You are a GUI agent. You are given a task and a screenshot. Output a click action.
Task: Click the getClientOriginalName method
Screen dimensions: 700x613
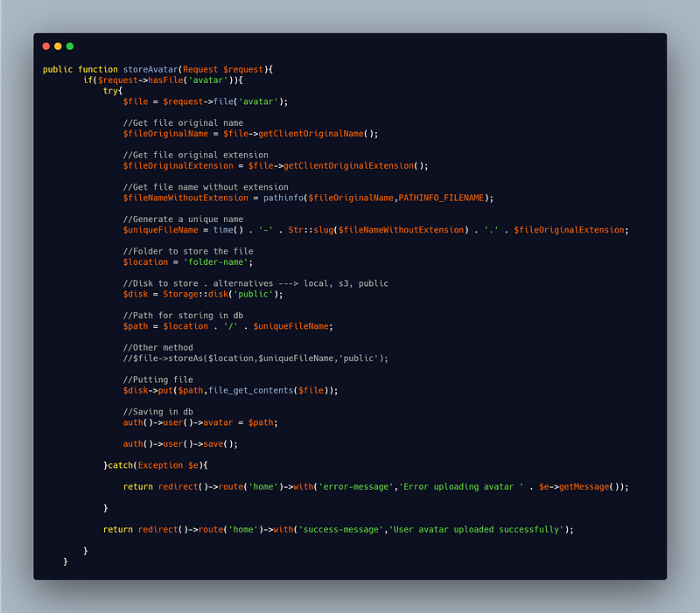311,134
